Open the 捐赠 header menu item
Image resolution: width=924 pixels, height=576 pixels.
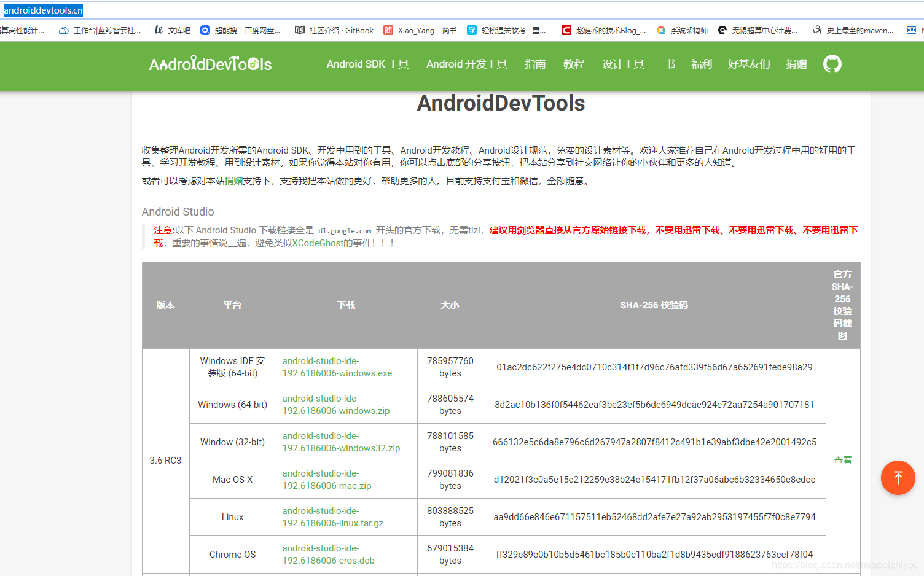pos(796,64)
